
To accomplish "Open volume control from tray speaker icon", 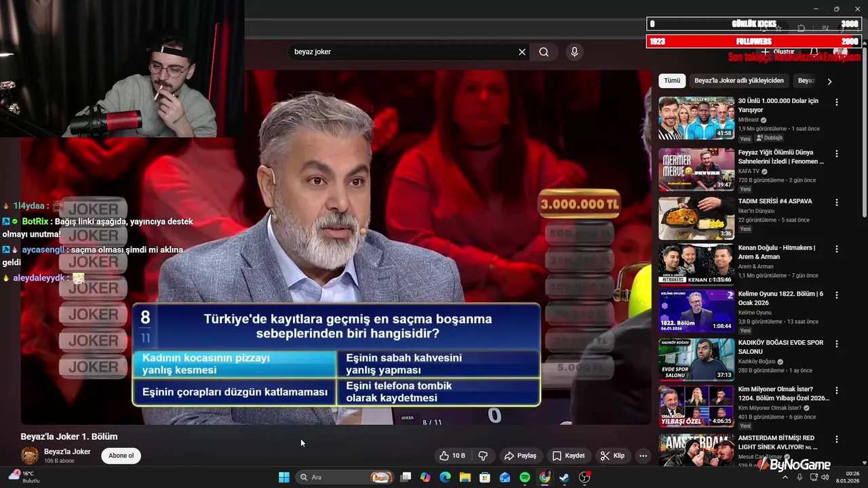I will pos(825,477).
